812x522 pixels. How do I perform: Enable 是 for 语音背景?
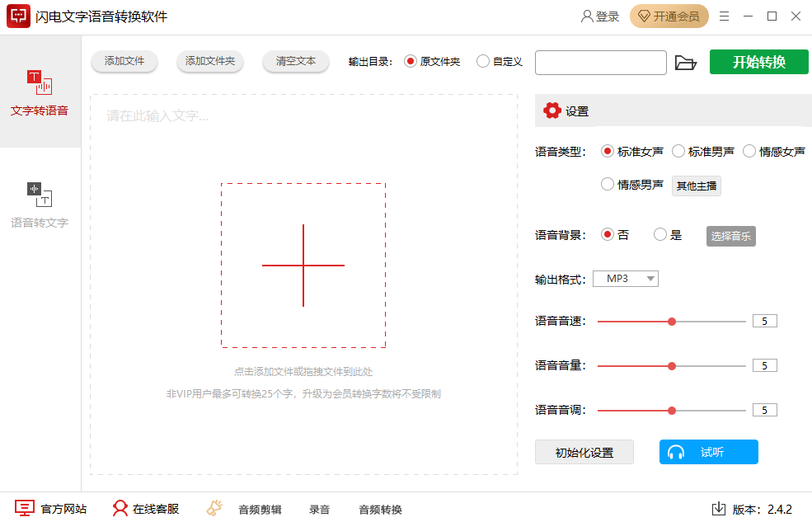660,234
